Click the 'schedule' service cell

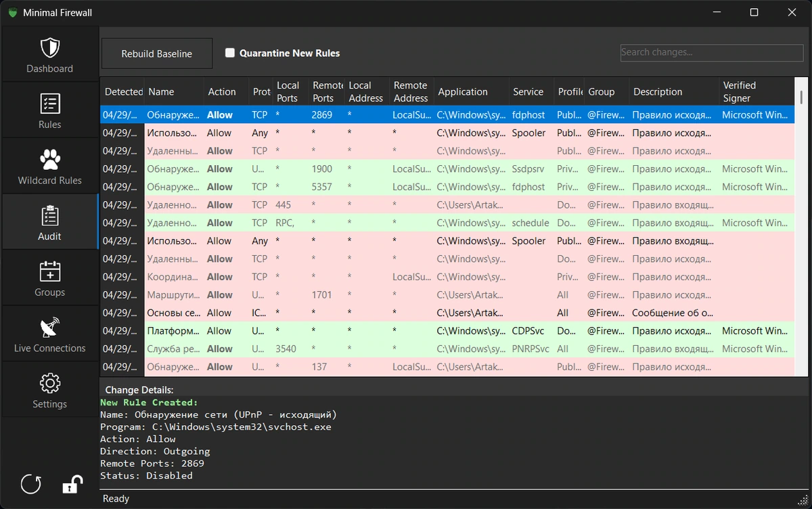coord(531,223)
